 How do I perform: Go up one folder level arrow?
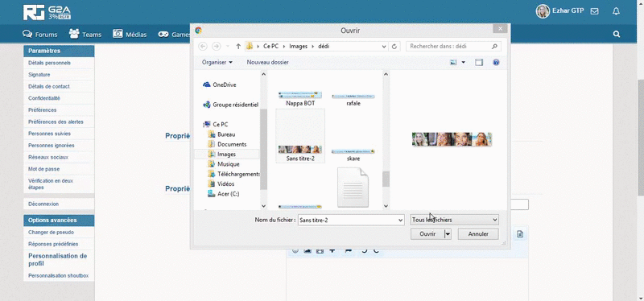[238, 47]
